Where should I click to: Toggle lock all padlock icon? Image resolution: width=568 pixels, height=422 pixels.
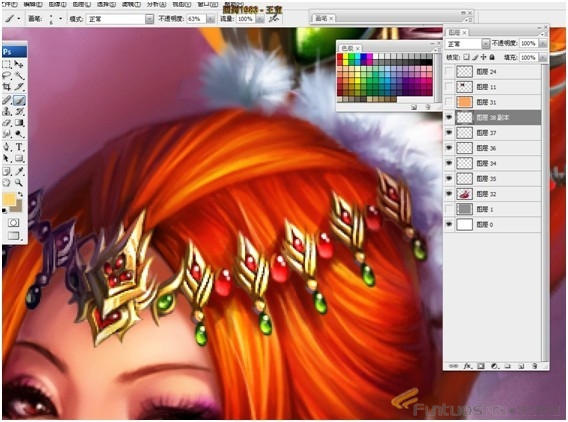[492, 57]
